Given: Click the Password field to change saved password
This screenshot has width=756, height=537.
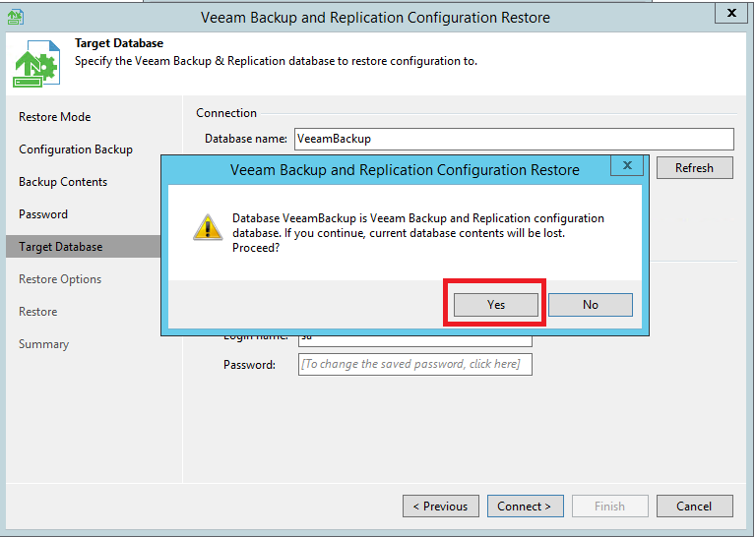Looking at the screenshot, I should pos(415,364).
